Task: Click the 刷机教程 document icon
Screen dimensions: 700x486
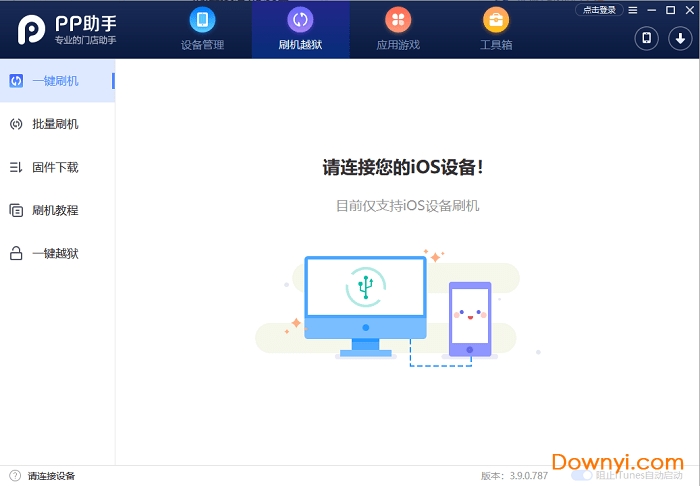Action: (x=16, y=210)
